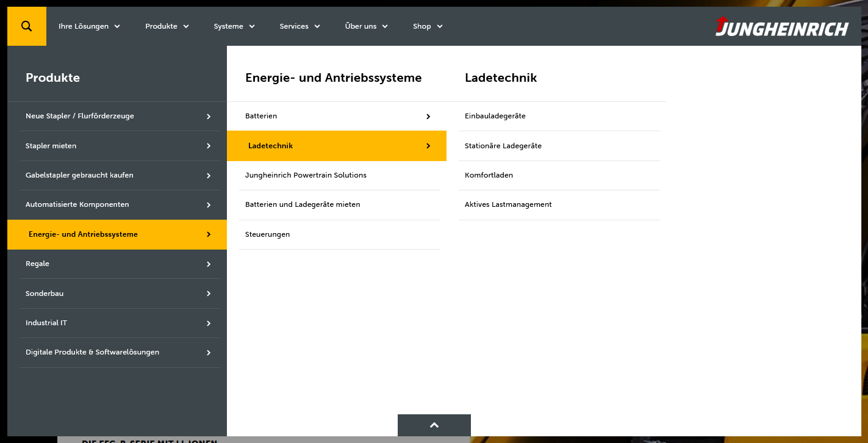
Task: Expand arrow beside Regale
Action: (x=209, y=264)
